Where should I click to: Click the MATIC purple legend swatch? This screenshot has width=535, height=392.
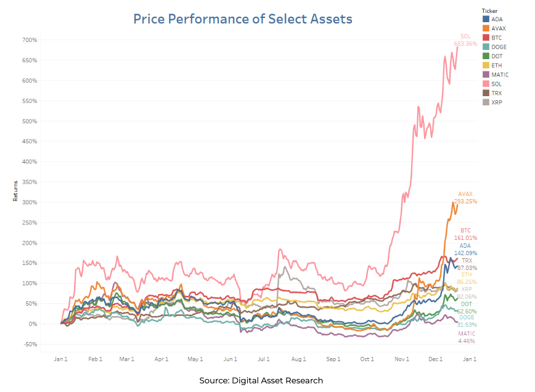click(486, 75)
